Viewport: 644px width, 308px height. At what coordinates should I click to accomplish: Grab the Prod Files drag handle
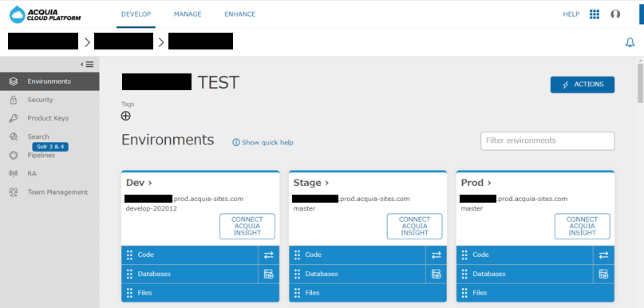464,293
